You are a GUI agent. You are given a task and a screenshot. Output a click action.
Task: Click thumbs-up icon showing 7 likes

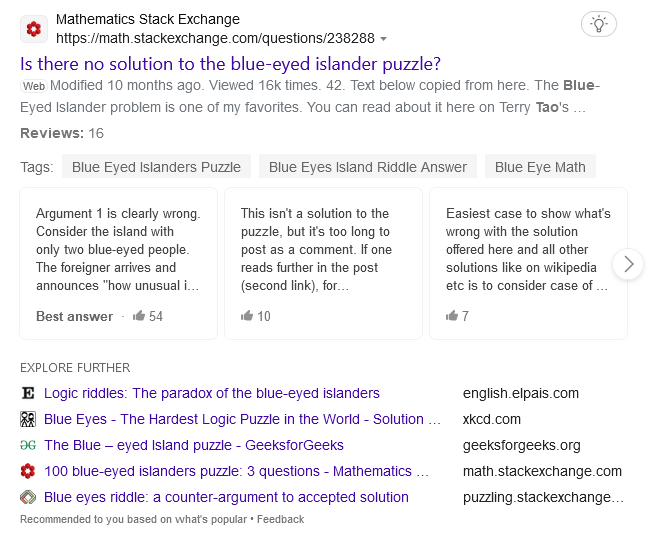tap(452, 316)
